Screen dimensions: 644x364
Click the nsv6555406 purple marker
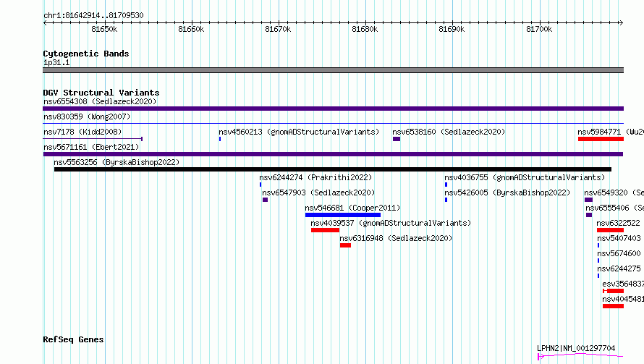coord(589,215)
